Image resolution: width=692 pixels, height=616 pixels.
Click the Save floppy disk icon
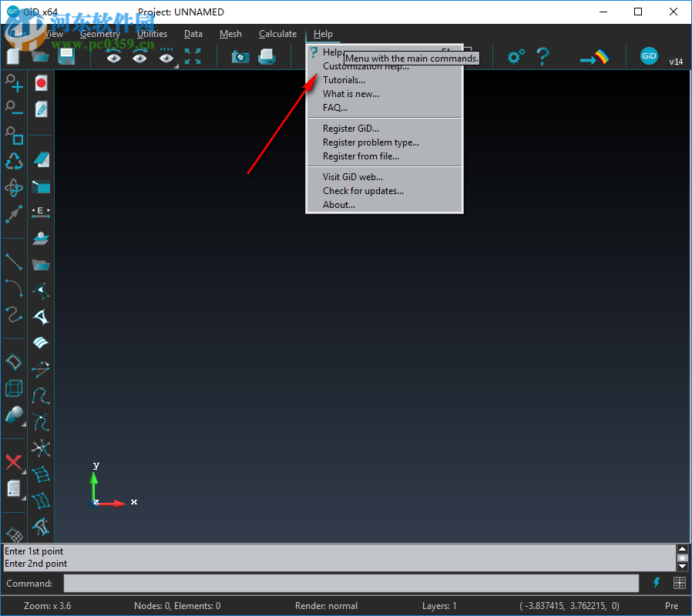coord(66,56)
